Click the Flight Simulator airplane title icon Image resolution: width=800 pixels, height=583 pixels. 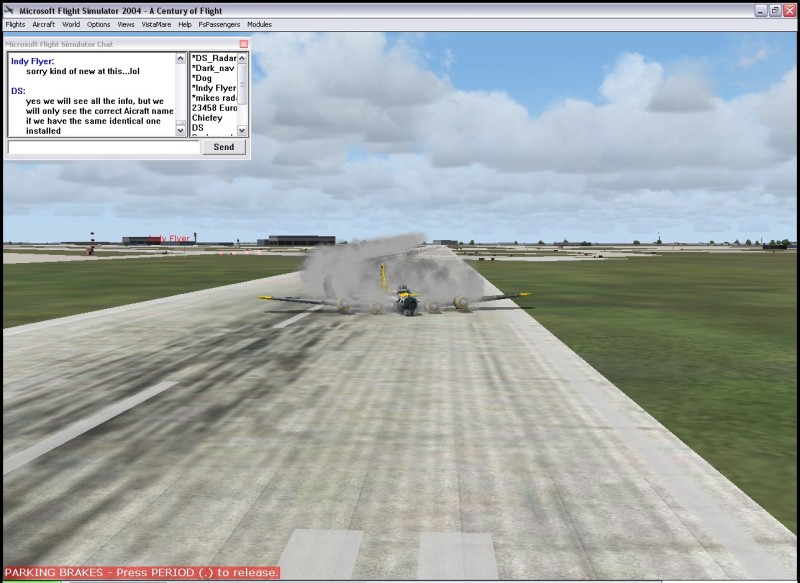point(9,10)
